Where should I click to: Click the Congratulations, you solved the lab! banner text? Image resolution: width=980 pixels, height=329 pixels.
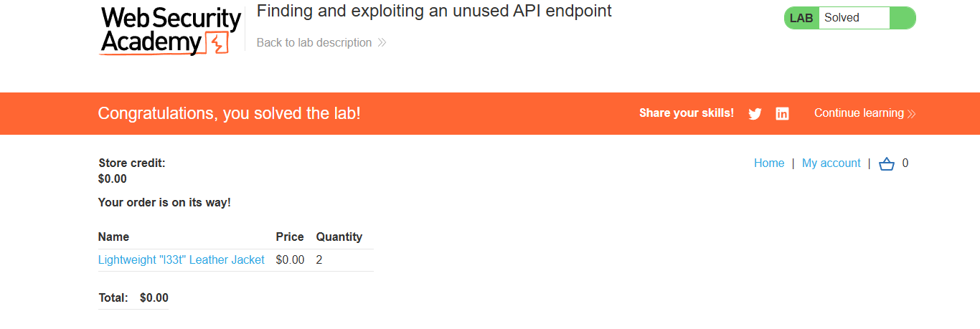coord(229,113)
